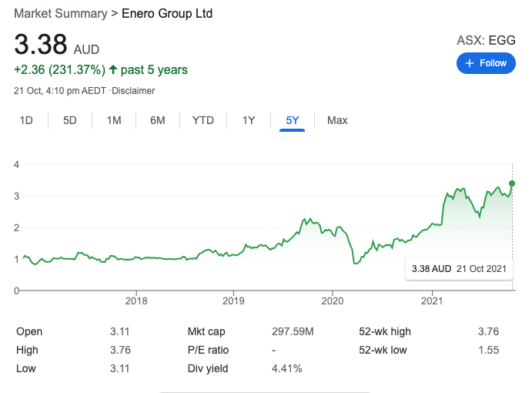
Task: Click the +2.36 (231.37%) change text
Action: 60,69
